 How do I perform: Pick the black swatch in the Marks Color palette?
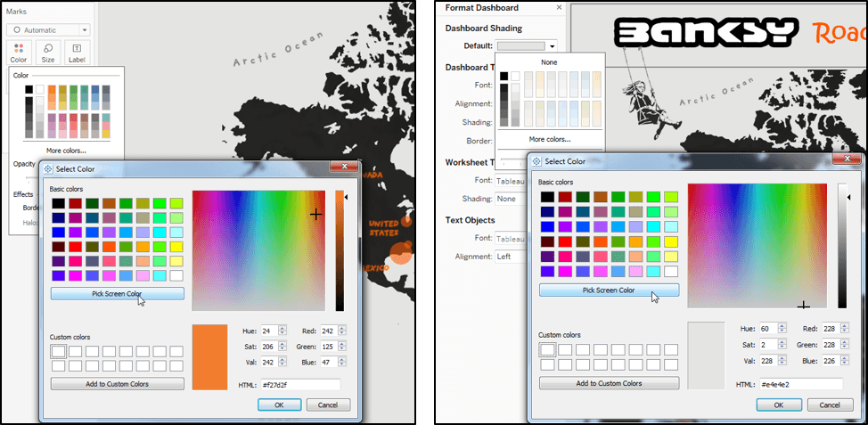29,89
